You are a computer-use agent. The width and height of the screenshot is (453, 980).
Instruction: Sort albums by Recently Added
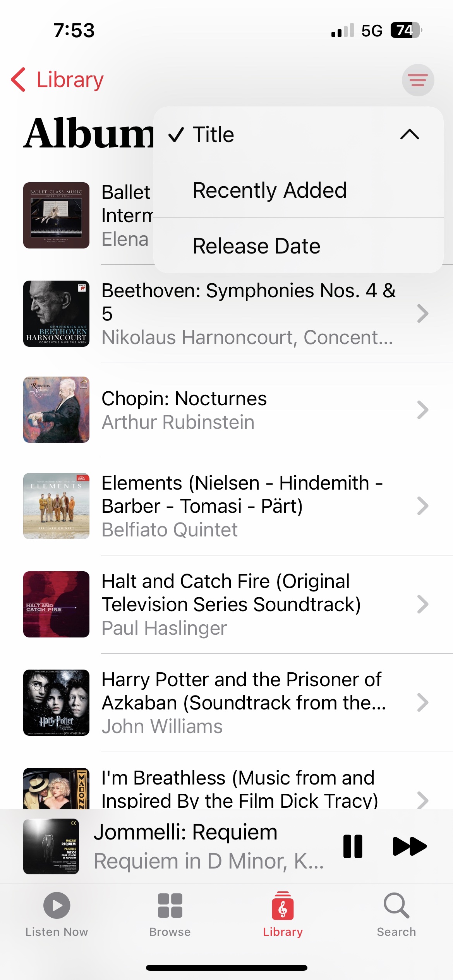click(269, 190)
